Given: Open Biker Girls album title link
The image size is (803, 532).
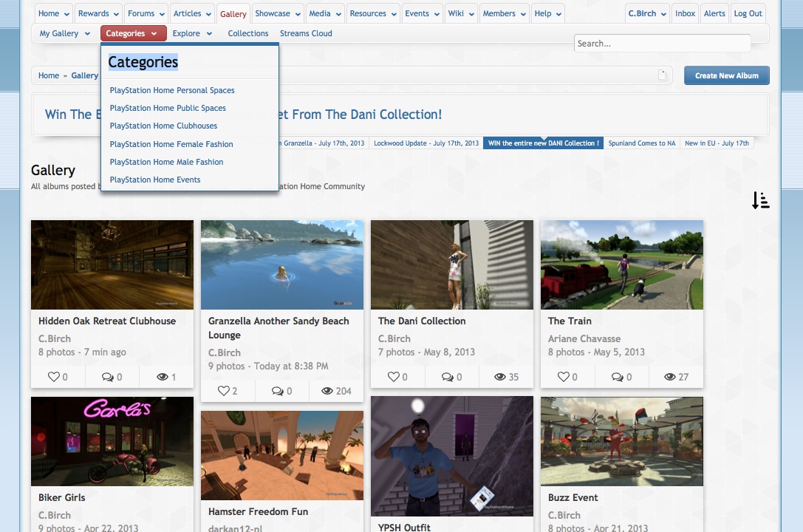Looking at the screenshot, I should (61, 498).
